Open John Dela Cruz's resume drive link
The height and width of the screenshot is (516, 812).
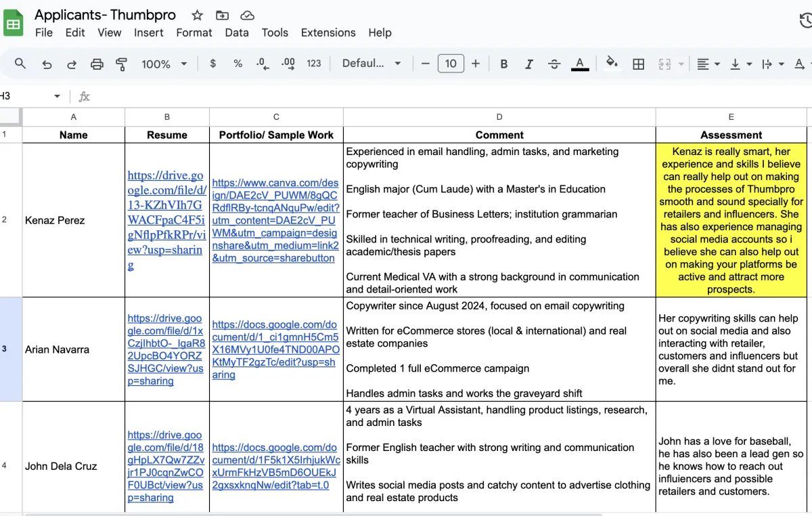165,466
